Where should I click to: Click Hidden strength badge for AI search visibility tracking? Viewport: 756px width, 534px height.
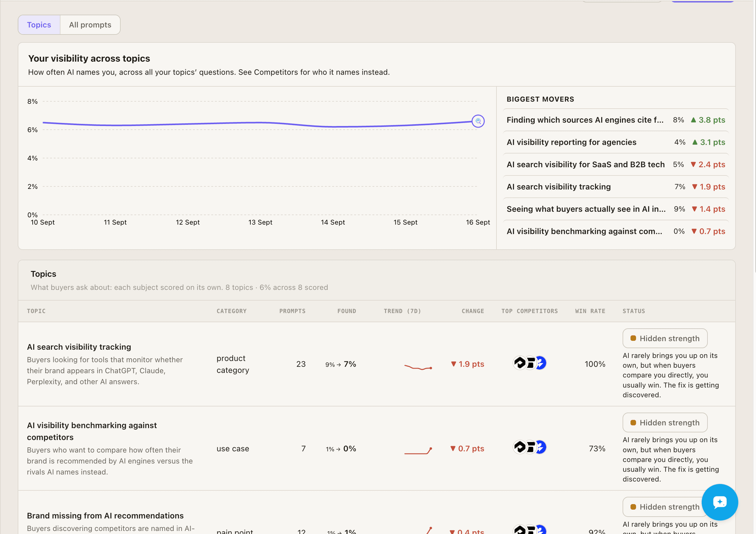point(665,338)
